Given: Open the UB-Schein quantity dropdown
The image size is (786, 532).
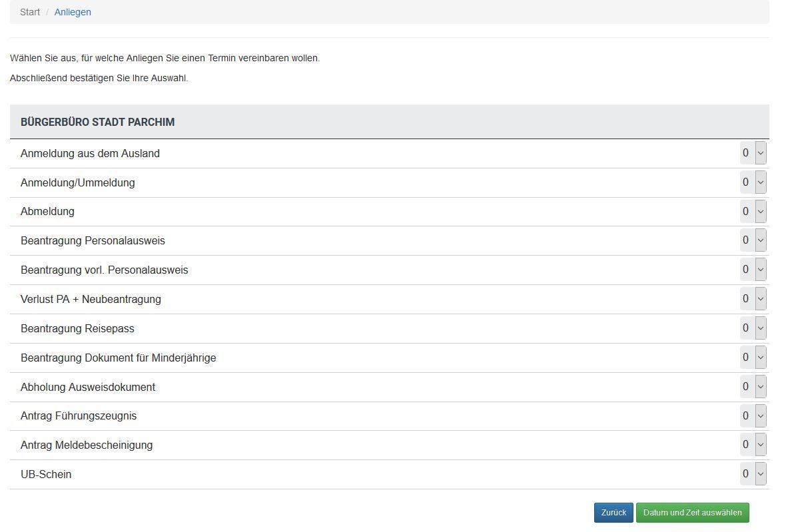Looking at the screenshot, I should pyautogui.click(x=753, y=474).
